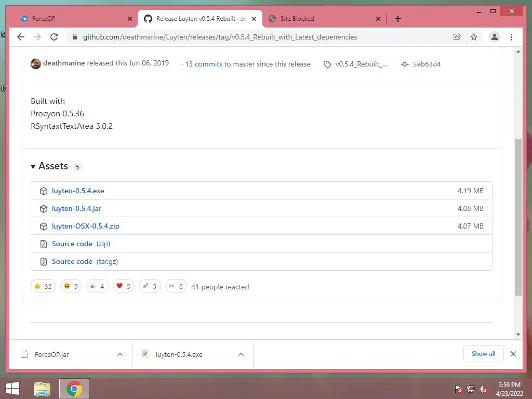
Task: Click the file icon beside Source code (tar.gz)
Action: tap(44, 262)
